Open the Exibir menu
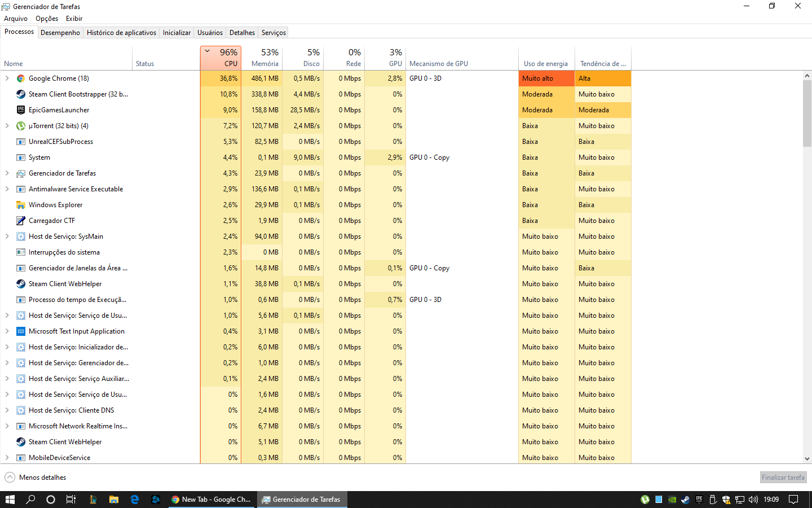Image resolution: width=812 pixels, height=508 pixels. coord(74,19)
